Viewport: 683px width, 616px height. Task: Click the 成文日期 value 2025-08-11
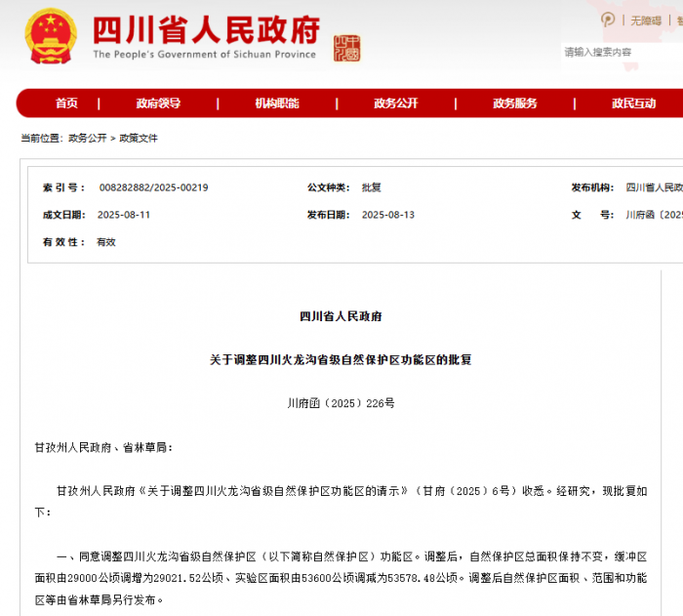pyautogui.click(x=124, y=215)
